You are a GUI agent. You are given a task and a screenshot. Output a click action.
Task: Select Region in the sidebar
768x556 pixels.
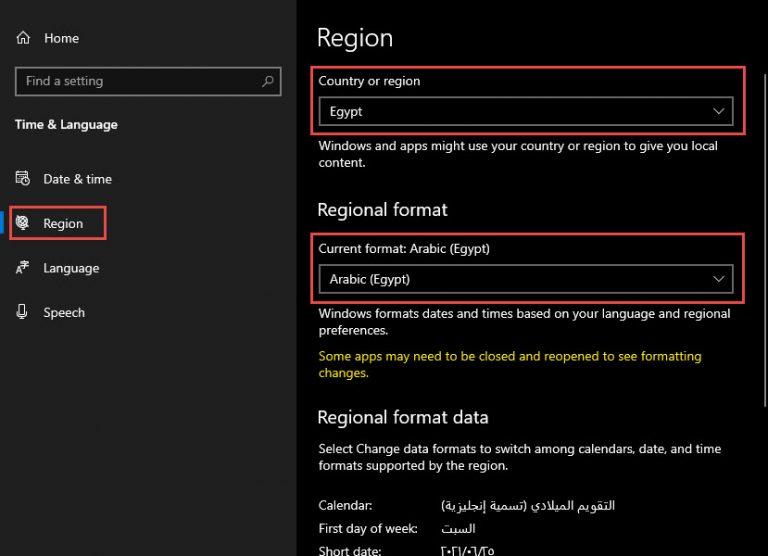(x=58, y=223)
